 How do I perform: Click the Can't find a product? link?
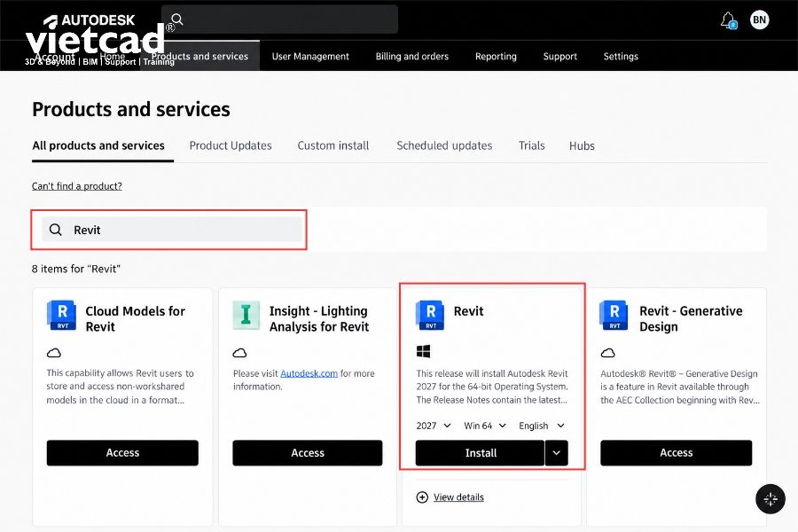coord(77,186)
